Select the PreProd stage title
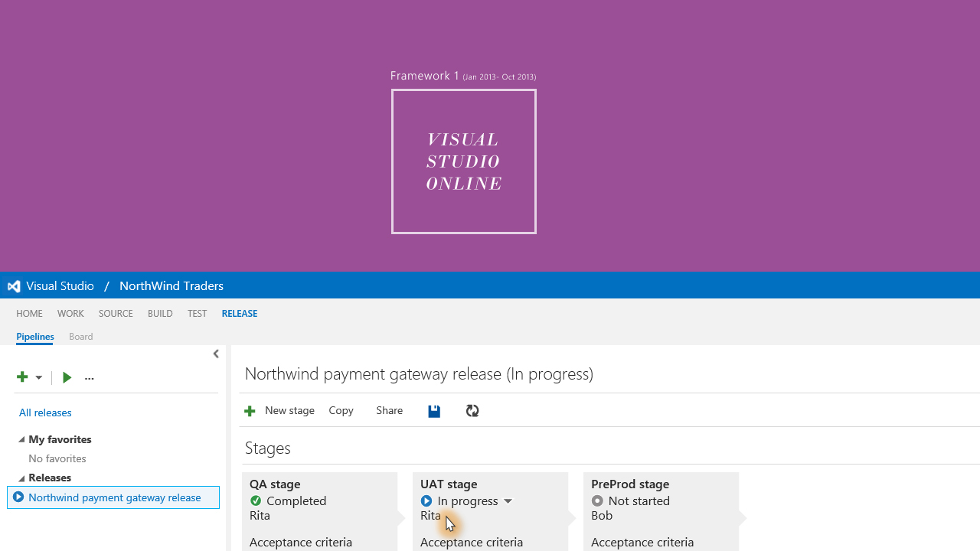The image size is (980, 551). (x=630, y=484)
